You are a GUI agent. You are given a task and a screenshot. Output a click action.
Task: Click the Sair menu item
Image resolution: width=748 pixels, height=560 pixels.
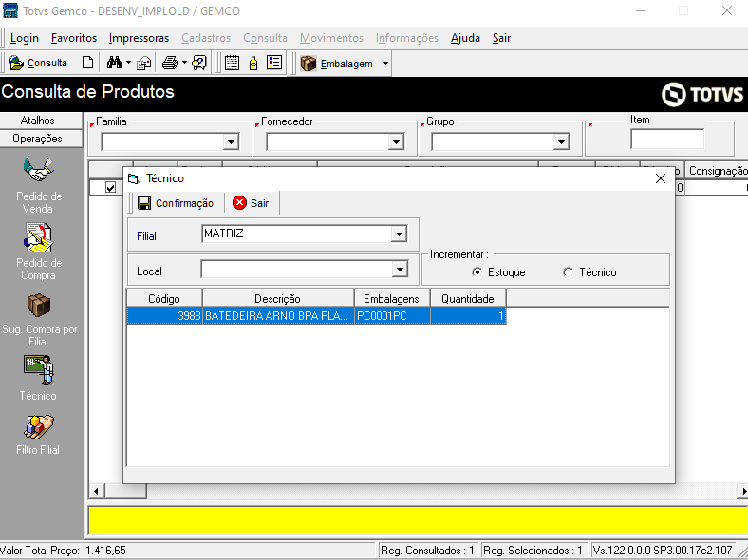(x=501, y=38)
